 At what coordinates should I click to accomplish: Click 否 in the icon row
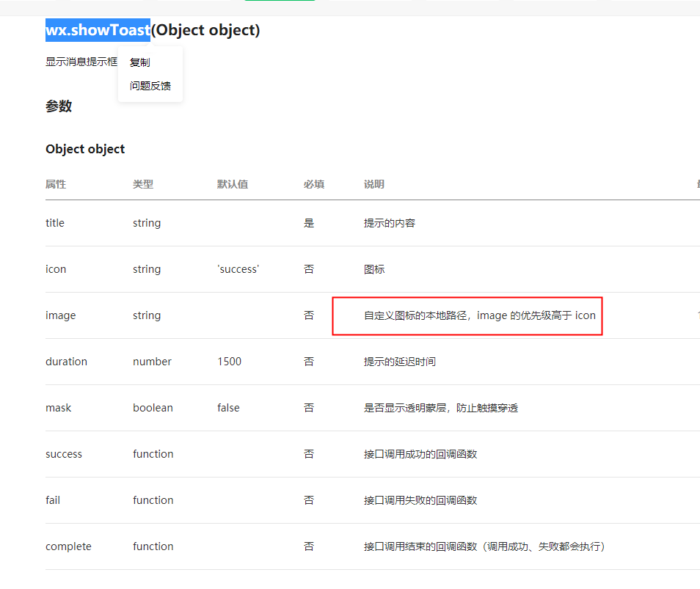coord(309,269)
